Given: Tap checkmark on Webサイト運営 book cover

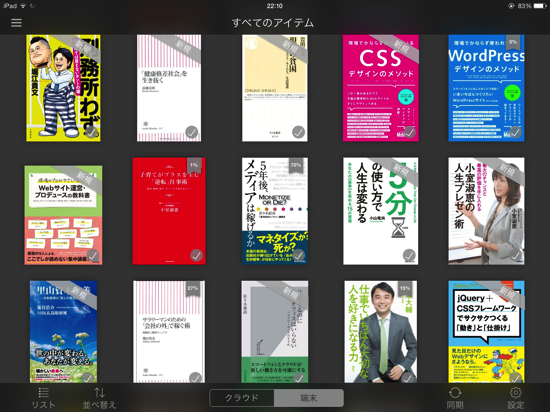Looking at the screenshot, I should (x=93, y=255).
